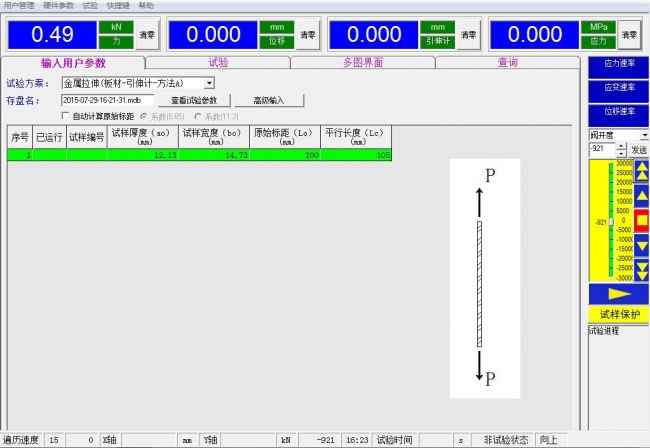Click the 试样保护 specimen protection button
Image resolution: width=650 pixels, height=448 pixels.
click(x=618, y=314)
